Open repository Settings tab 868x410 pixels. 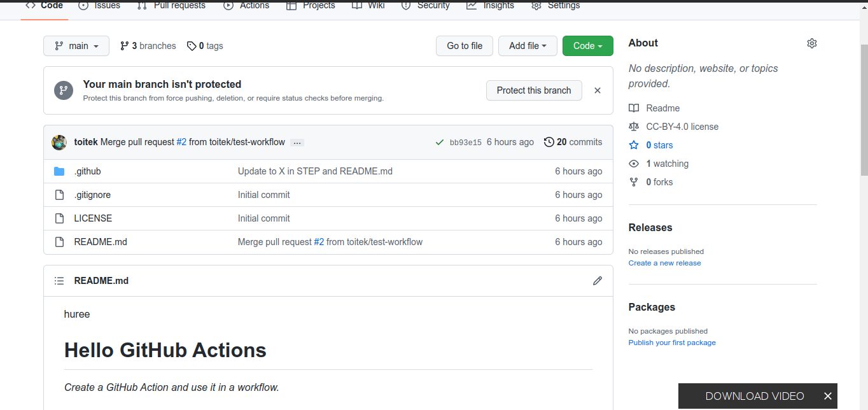pos(556,6)
